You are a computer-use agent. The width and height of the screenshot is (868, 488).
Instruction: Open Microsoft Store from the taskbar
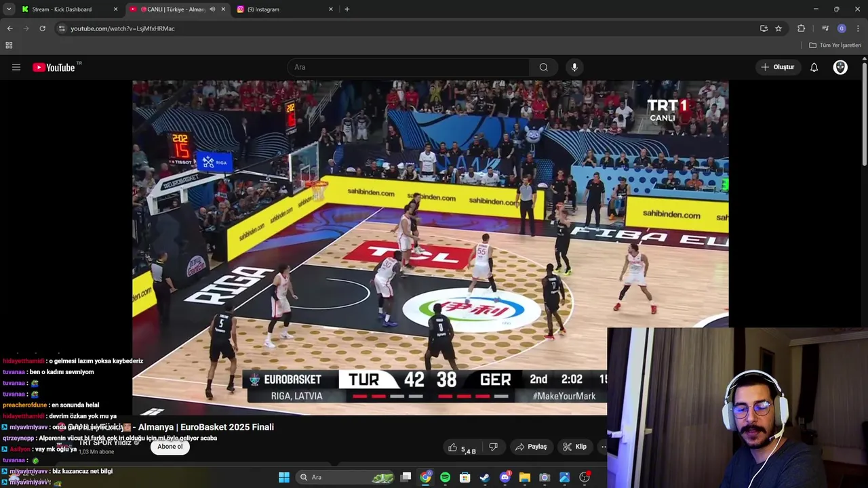(x=465, y=477)
